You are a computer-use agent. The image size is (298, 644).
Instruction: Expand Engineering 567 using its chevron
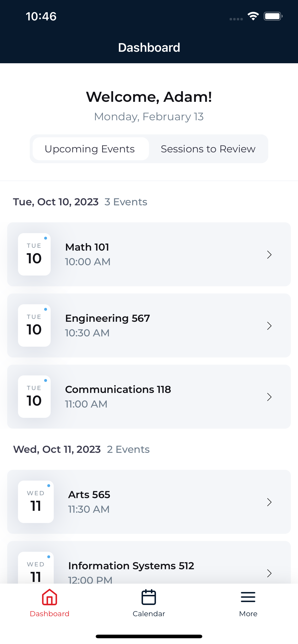(269, 326)
